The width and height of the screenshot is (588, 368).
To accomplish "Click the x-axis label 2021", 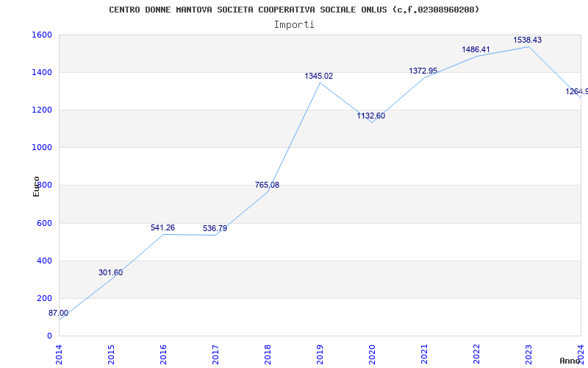I will [x=424, y=355].
